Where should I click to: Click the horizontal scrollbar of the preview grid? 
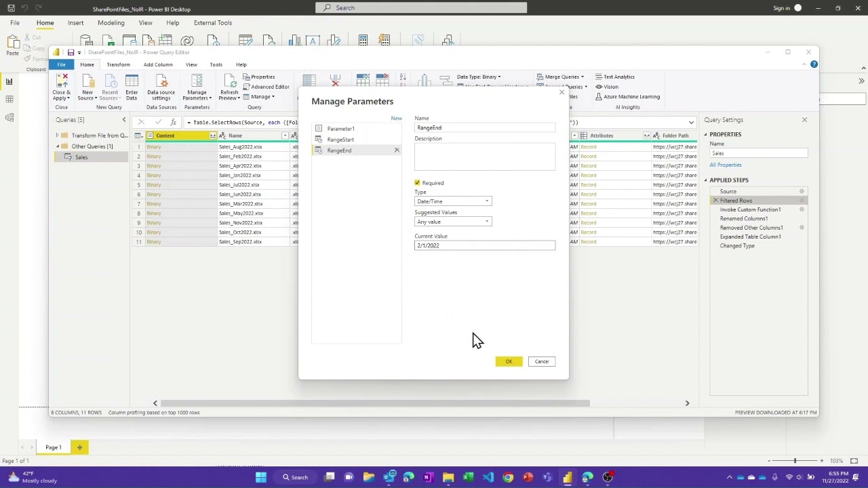pos(374,403)
